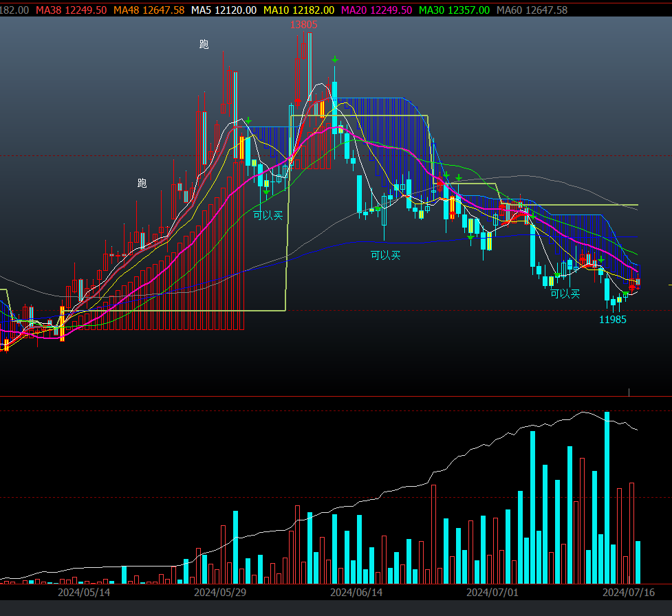Select the MA30 12357.00 indicator label
The width and height of the screenshot is (672, 616).
click(x=454, y=10)
